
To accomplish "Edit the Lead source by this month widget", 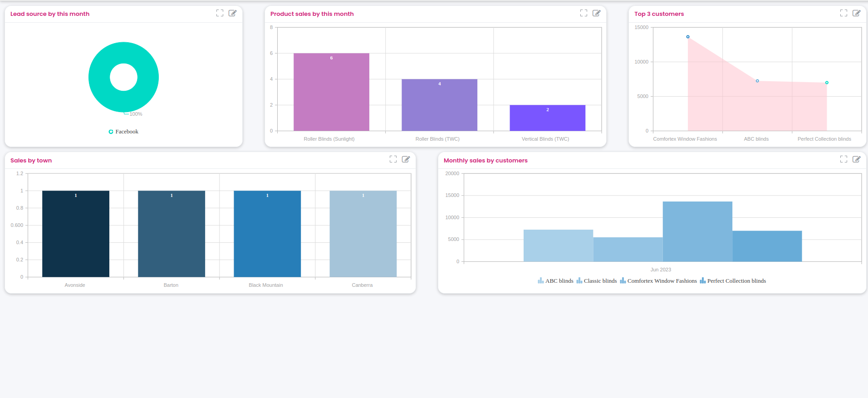I will pos(232,13).
